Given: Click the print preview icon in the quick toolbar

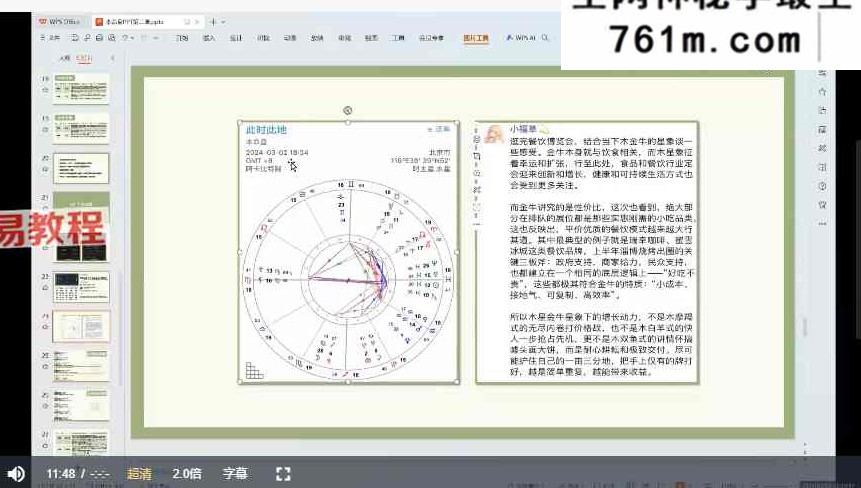Looking at the screenshot, I should (111, 38).
